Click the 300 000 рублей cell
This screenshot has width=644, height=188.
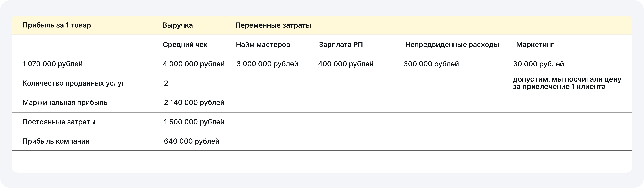[x=431, y=64]
